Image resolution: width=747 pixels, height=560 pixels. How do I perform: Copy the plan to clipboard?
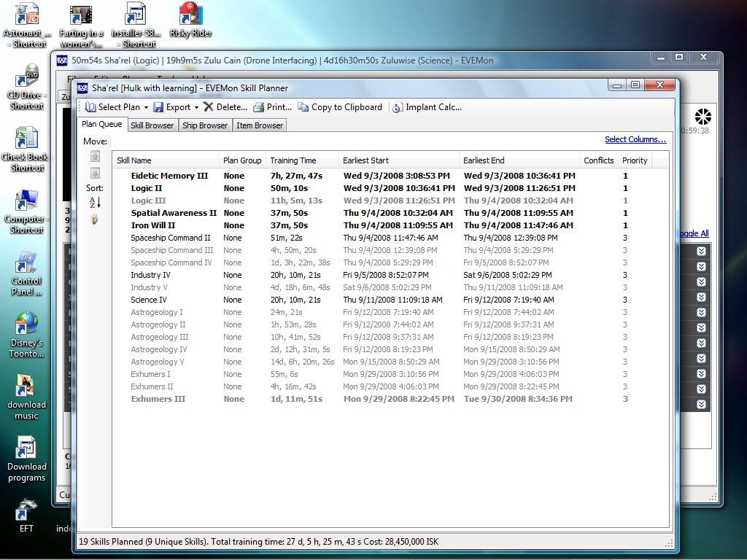click(x=340, y=107)
